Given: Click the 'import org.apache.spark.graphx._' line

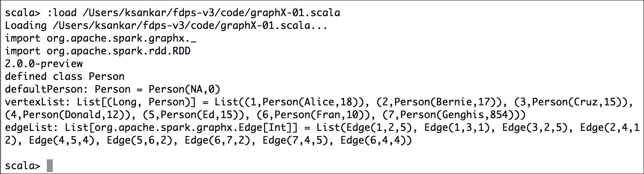Looking at the screenshot, I should 101,38.
